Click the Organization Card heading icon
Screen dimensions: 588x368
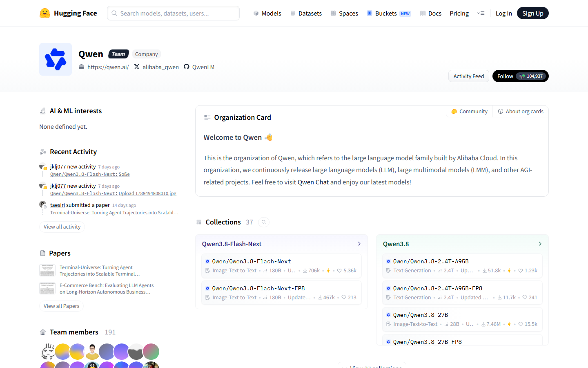click(x=207, y=117)
